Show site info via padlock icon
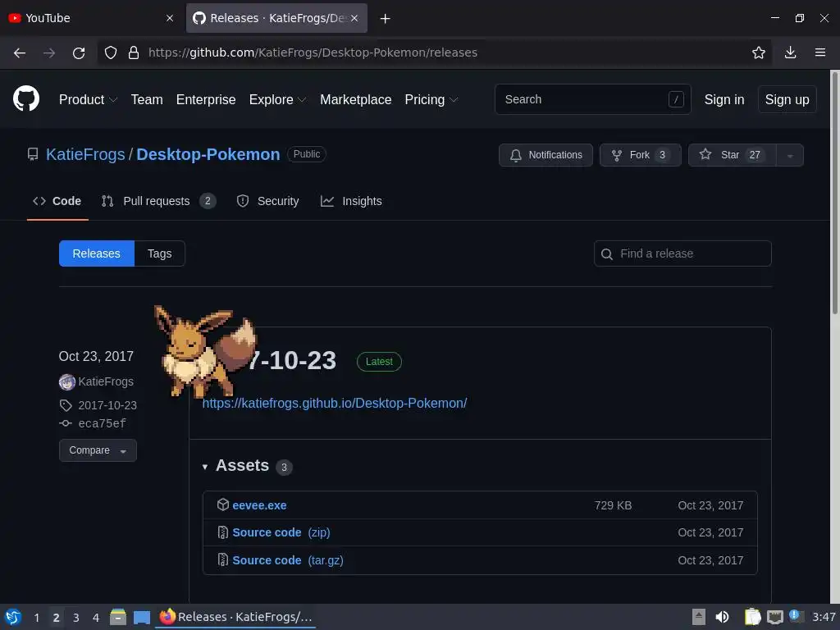 coord(134,52)
